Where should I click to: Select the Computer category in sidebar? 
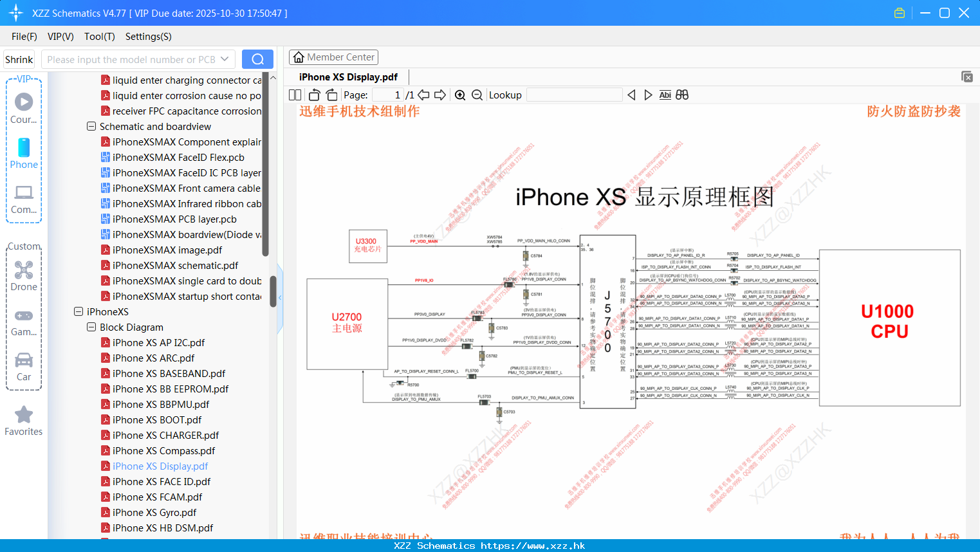24,199
